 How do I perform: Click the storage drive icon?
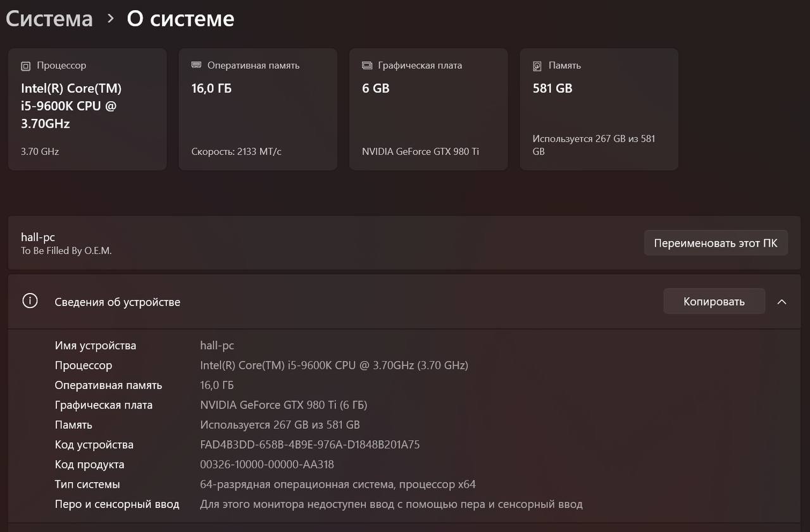click(537, 66)
